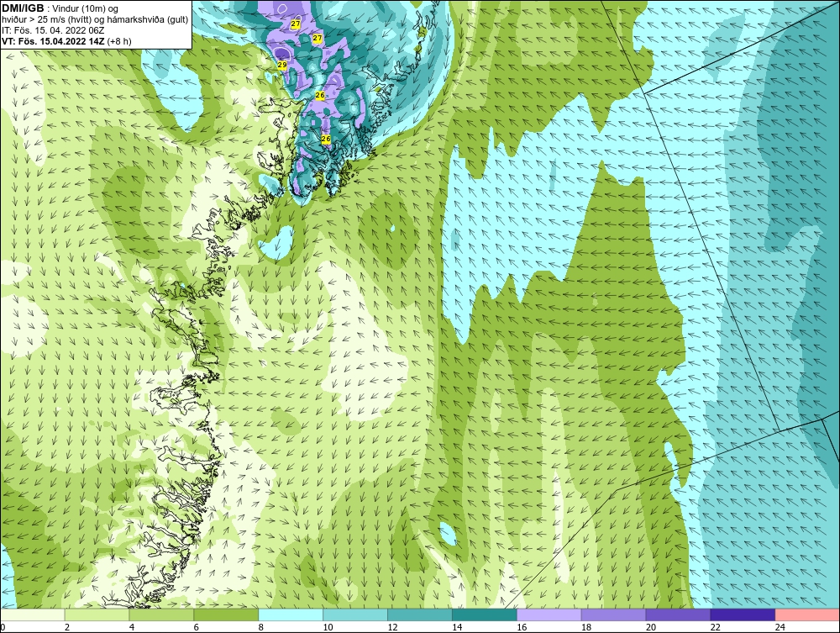
Task: Click the scale number 24
Action: [x=780, y=627]
